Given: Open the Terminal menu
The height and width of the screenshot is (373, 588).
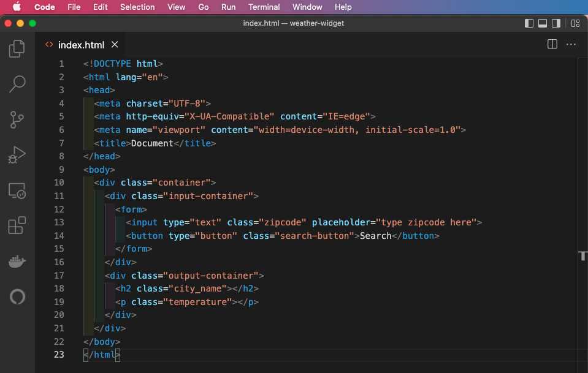Looking at the screenshot, I should [x=264, y=7].
